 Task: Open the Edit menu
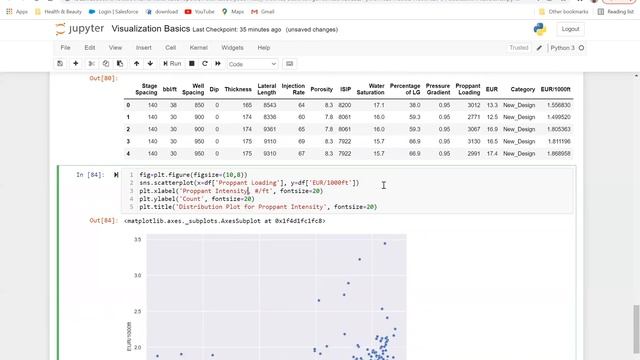tap(90, 48)
